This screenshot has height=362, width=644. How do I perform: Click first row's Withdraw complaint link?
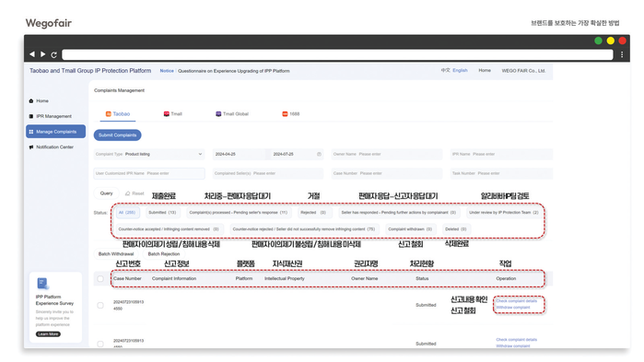tap(513, 308)
